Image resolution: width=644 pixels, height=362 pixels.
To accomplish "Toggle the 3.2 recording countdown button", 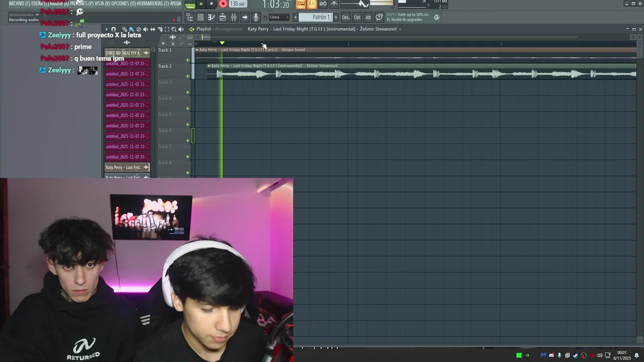I will (x=312, y=4).
